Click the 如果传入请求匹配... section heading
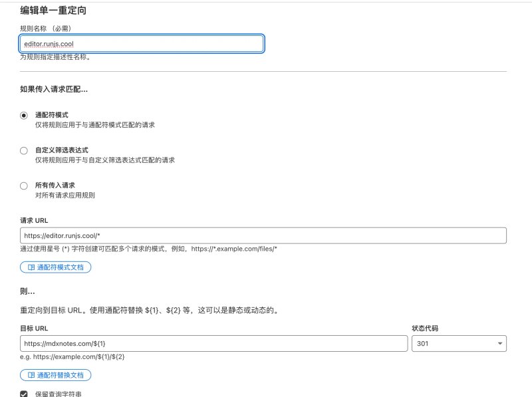The height and width of the screenshot is (397, 532). [54, 89]
